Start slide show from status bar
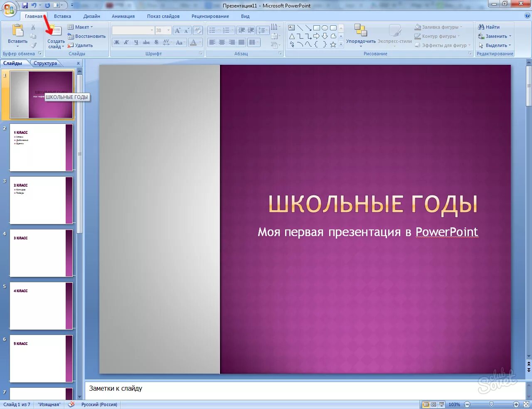Image resolution: width=532 pixels, height=409 pixels. [441, 404]
